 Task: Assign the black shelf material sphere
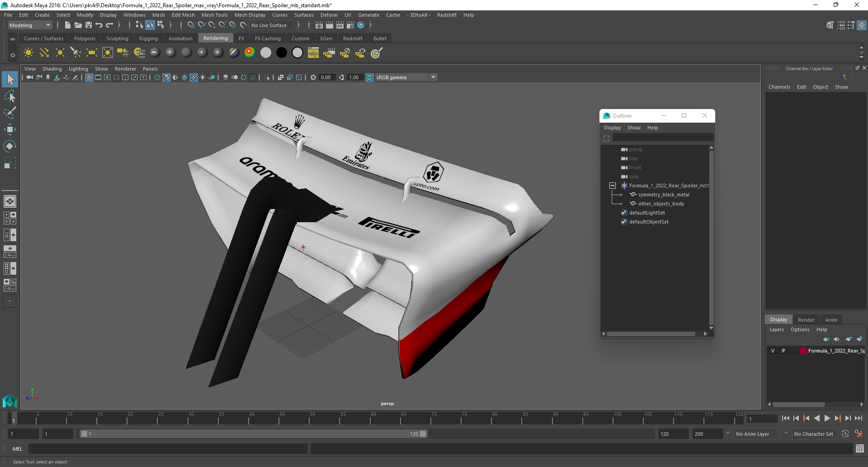point(282,53)
